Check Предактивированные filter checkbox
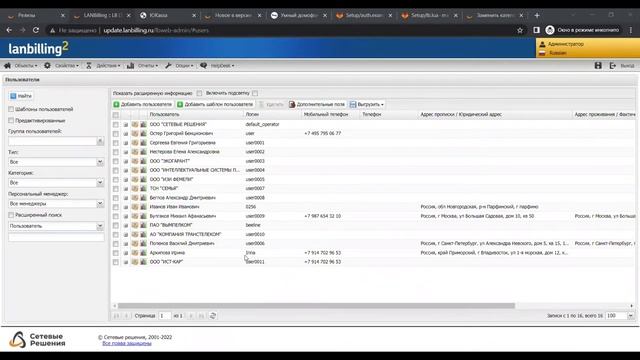 (x=11, y=121)
